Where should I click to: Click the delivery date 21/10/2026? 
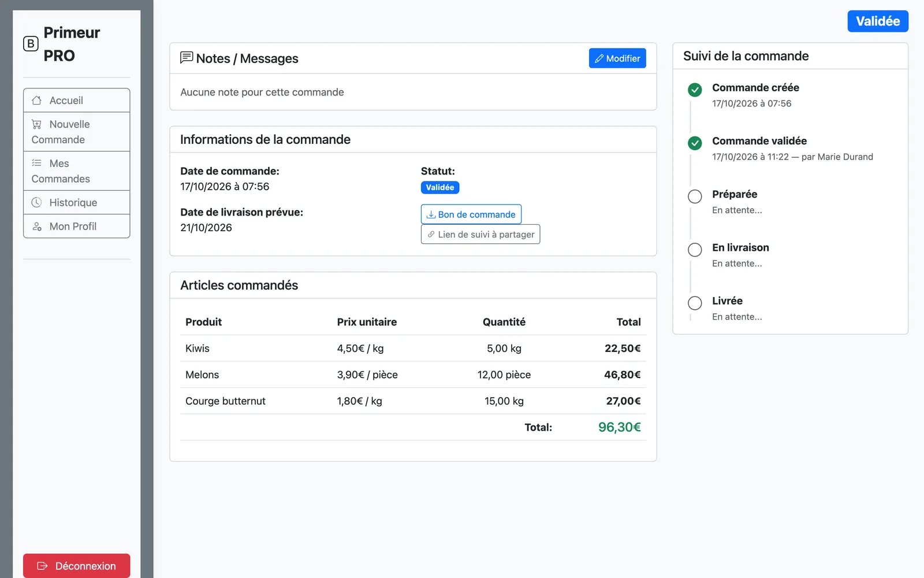click(x=206, y=228)
